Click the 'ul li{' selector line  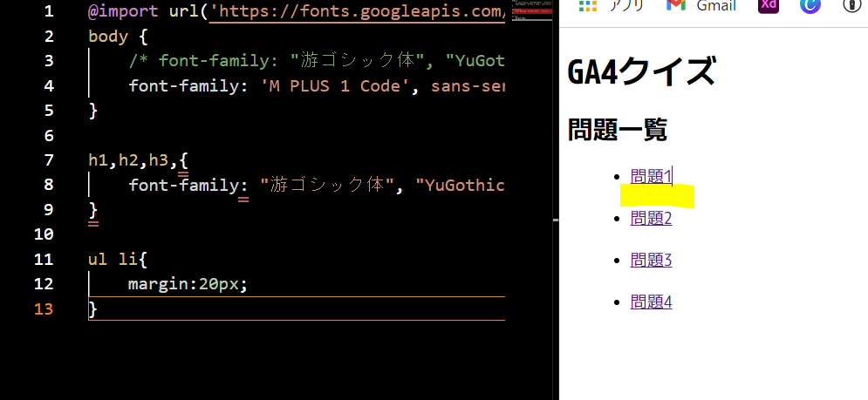coord(118,260)
